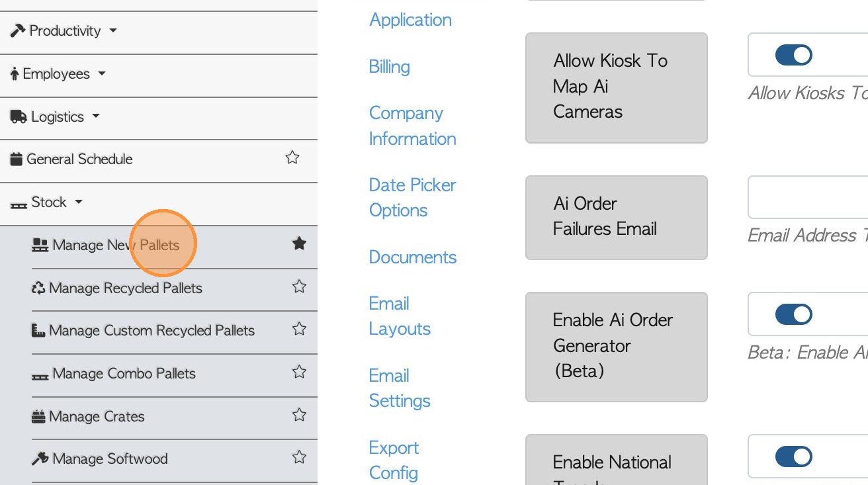Open the Employees dropdown section

pos(58,74)
